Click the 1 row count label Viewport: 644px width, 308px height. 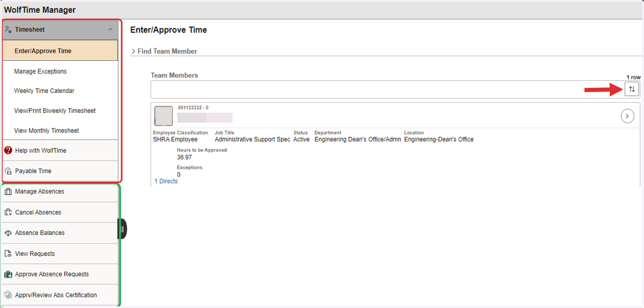(633, 77)
